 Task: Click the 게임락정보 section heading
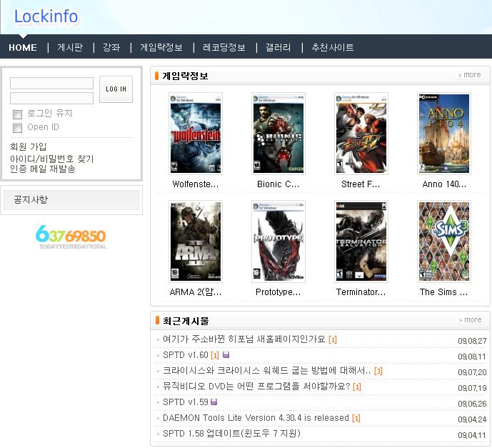click(x=185, y=76)
